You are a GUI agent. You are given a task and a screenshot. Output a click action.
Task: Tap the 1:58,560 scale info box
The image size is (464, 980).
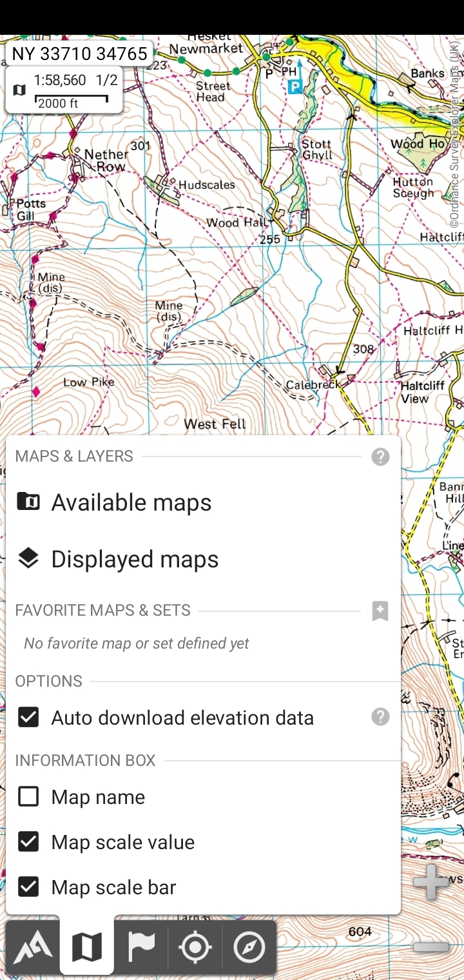(x=64, y=90)
